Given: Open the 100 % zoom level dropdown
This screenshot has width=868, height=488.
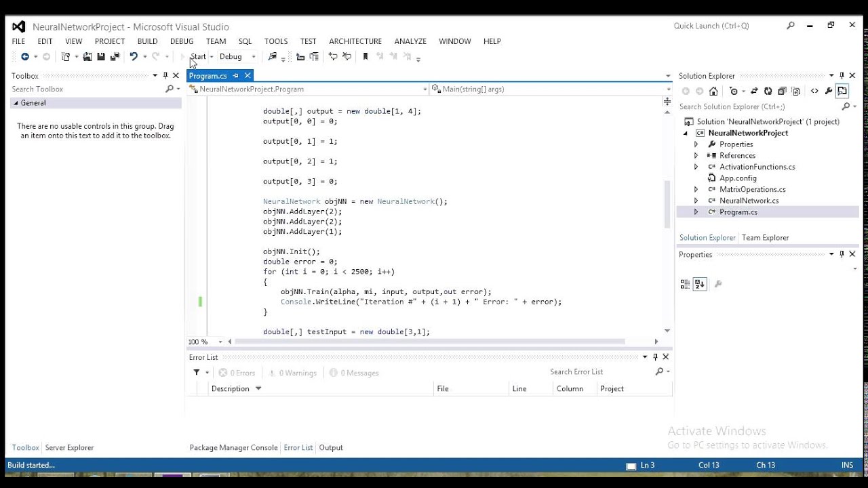Looking at the screenshot, I should [x=222, y=342].
